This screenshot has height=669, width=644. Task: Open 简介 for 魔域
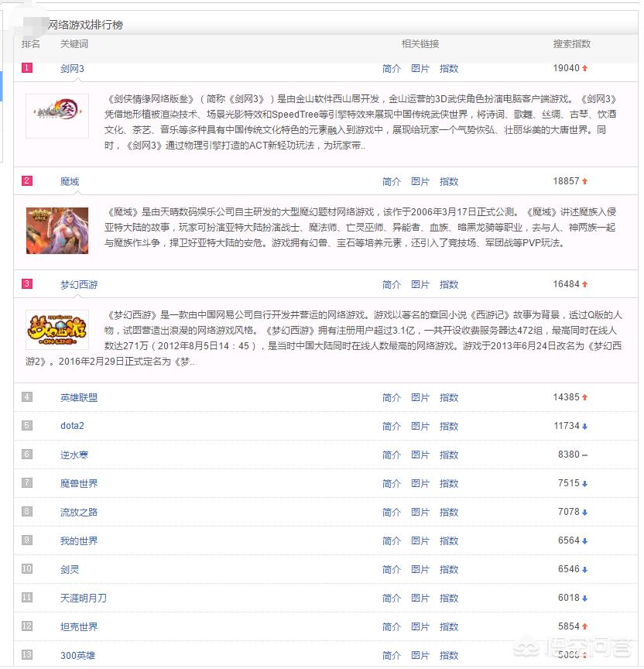(x=392, y=181)
